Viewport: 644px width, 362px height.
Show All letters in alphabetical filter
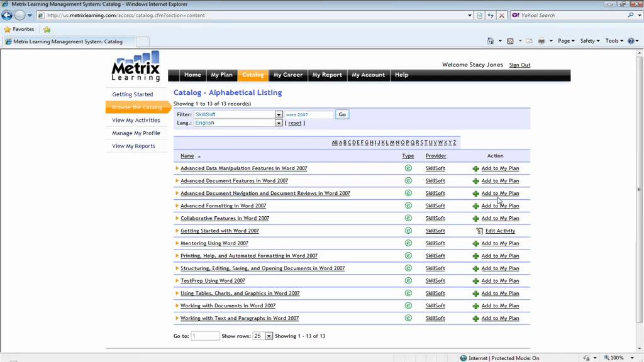335,143
